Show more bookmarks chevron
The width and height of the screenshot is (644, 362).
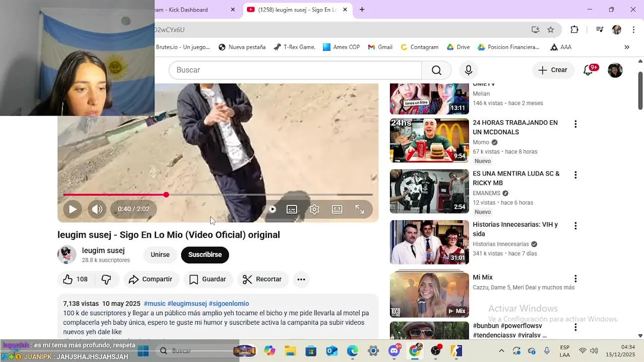[627, 47]
